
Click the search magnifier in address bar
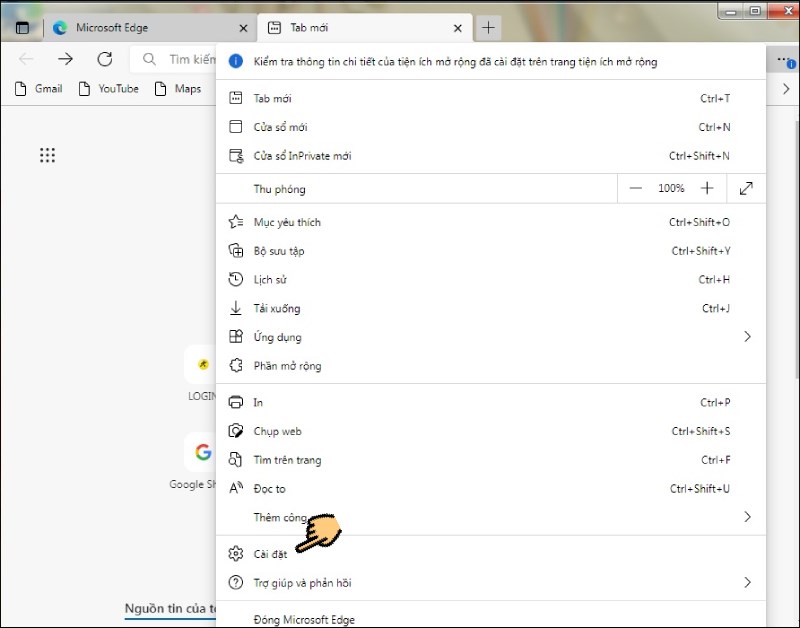click(149, 59)
